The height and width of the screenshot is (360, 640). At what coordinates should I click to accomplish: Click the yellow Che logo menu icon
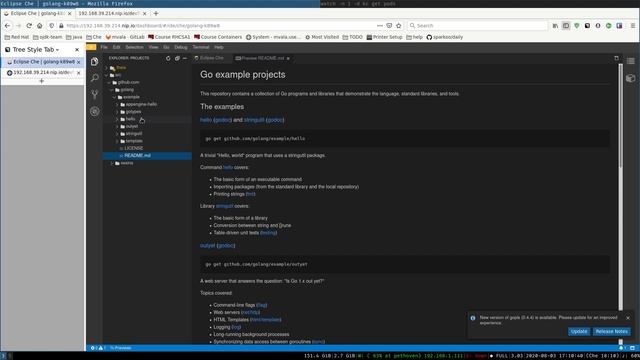(91, 47)
